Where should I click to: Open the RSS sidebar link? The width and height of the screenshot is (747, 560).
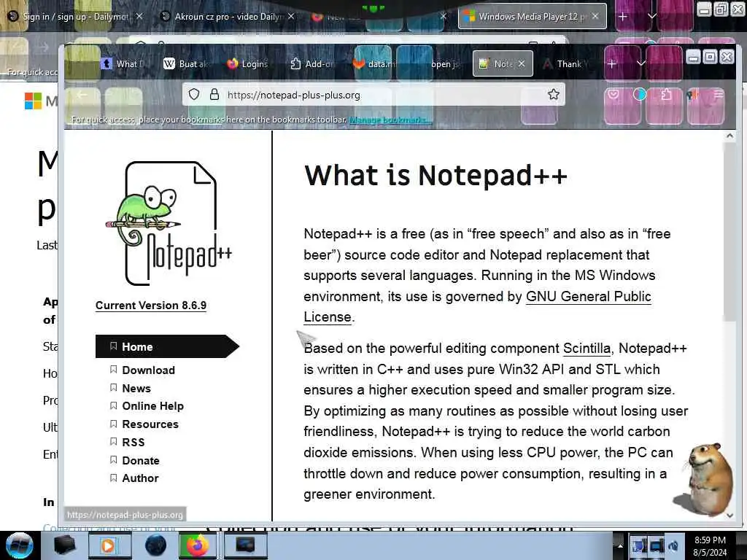[133, 443]
